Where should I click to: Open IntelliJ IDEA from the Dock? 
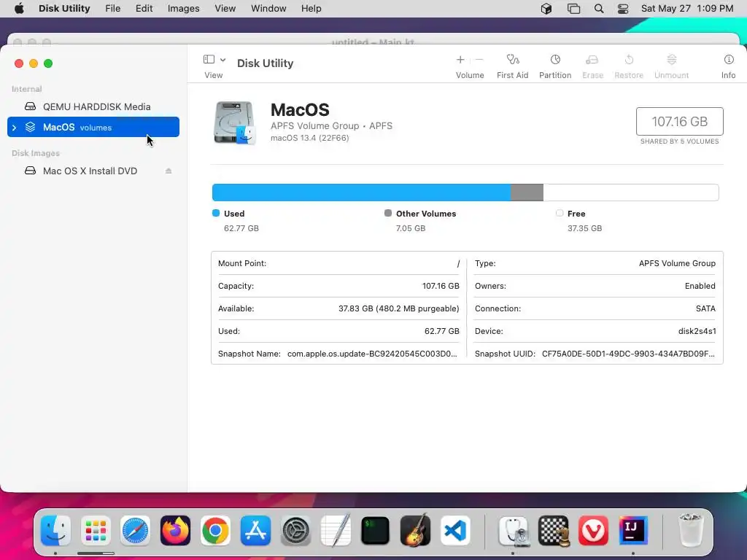click(x=633, y=531)
